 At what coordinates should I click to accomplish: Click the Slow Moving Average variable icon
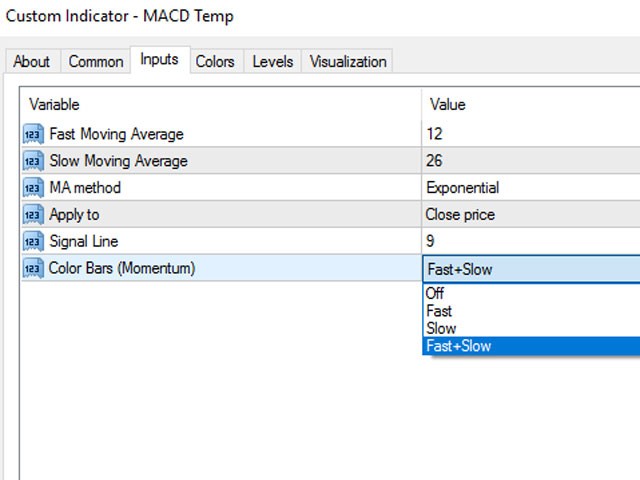click(x=33, y=161)
